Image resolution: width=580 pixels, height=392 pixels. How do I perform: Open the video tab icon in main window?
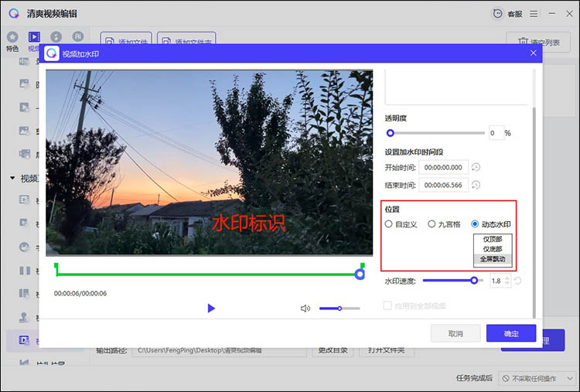point(34,36)
